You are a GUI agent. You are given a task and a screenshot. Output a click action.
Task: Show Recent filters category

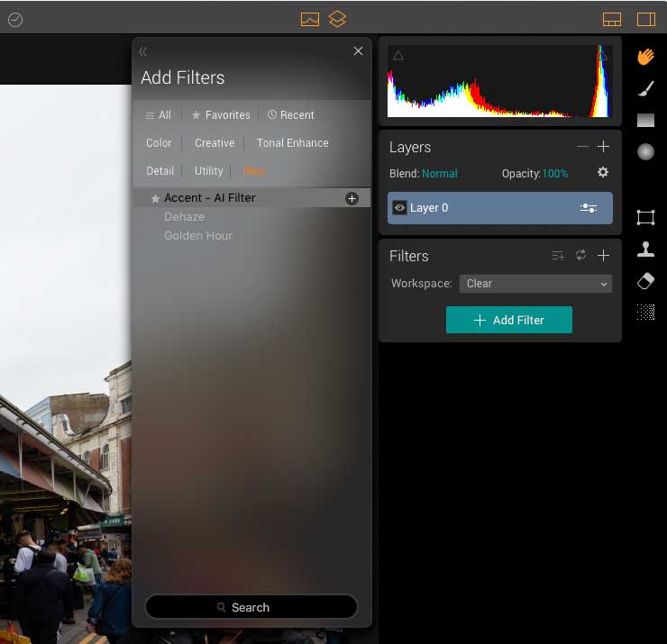[291, 115]
